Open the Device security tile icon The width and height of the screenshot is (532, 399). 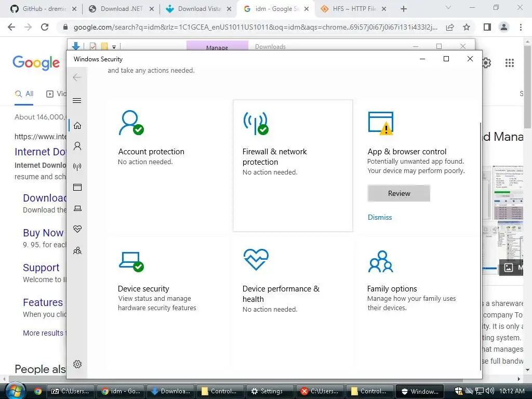coord(131,262)
